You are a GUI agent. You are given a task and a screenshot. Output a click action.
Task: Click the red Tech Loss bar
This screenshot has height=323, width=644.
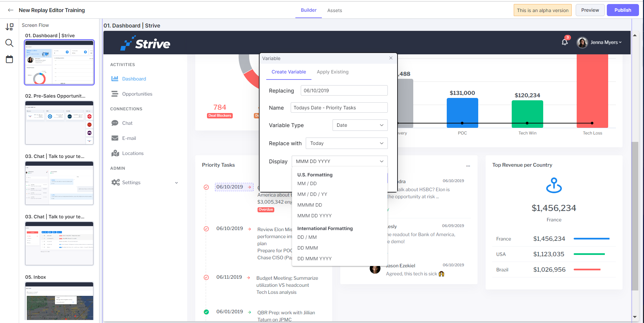point(592,91)
